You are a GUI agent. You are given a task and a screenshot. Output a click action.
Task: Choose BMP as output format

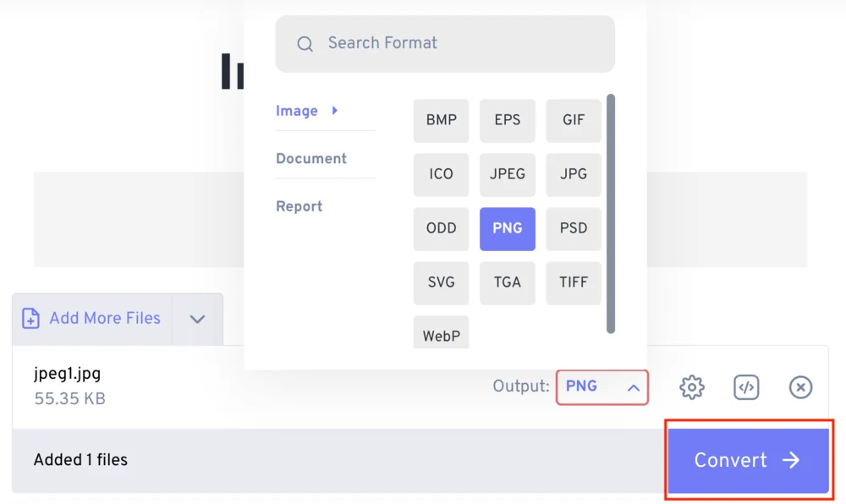[441, 120]
